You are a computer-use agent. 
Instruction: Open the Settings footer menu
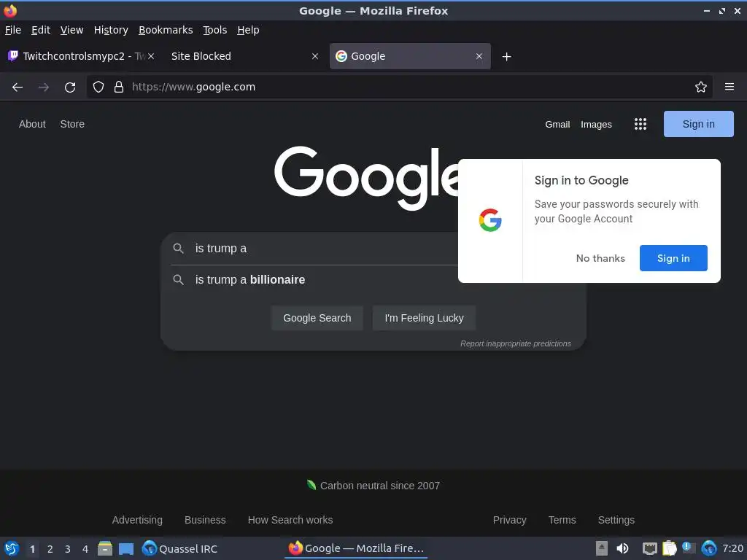click(x=616, y=520)
